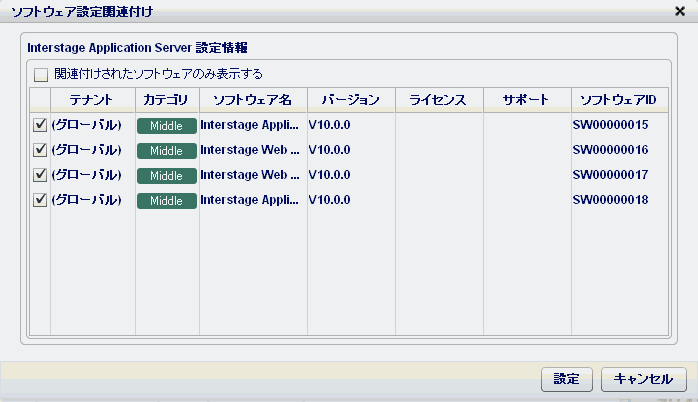Select software name in SW00000015 row
The width and height of the screenshot is (698, 402).
click(x=249, y=125)
